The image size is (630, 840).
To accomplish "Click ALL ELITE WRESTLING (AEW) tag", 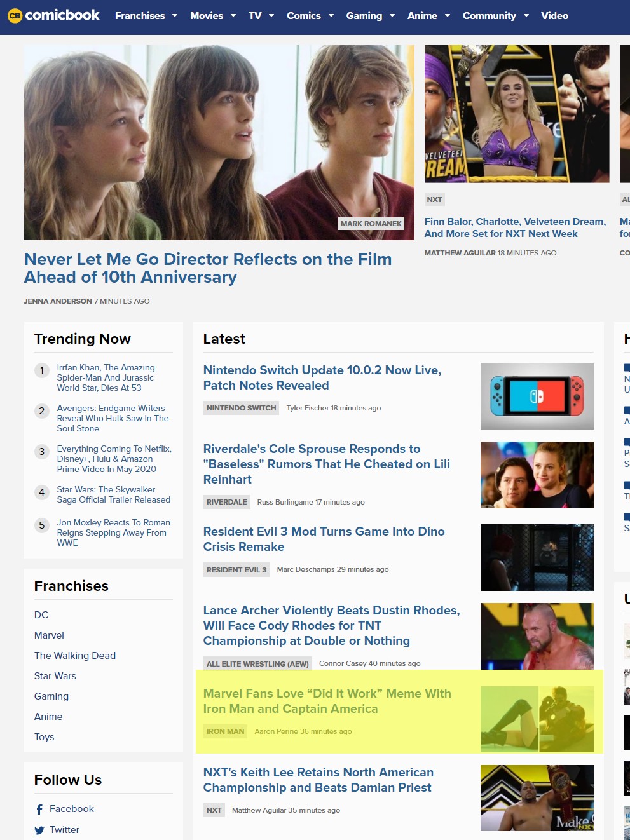I will click(257, 663).
